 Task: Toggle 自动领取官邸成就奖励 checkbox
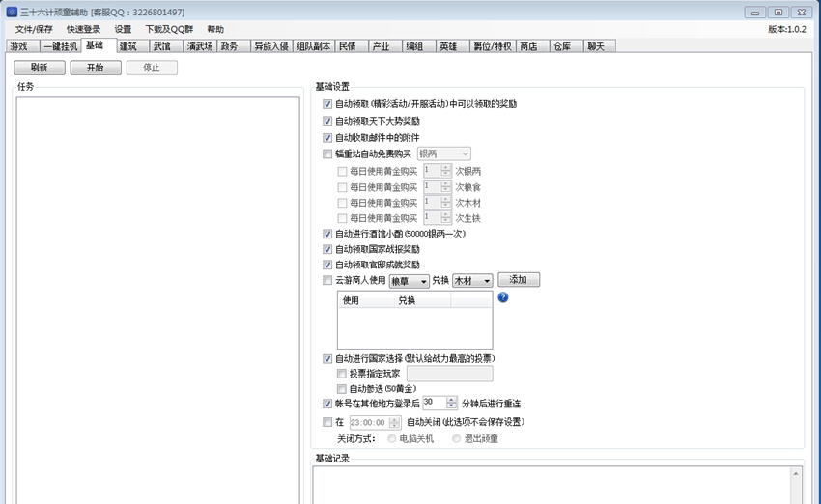[327, 265]
